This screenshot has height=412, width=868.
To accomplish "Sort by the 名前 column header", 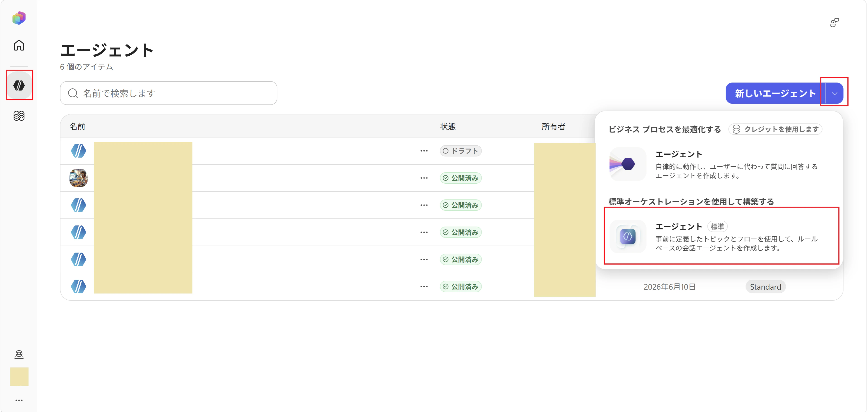I will [x=77, y=126].
